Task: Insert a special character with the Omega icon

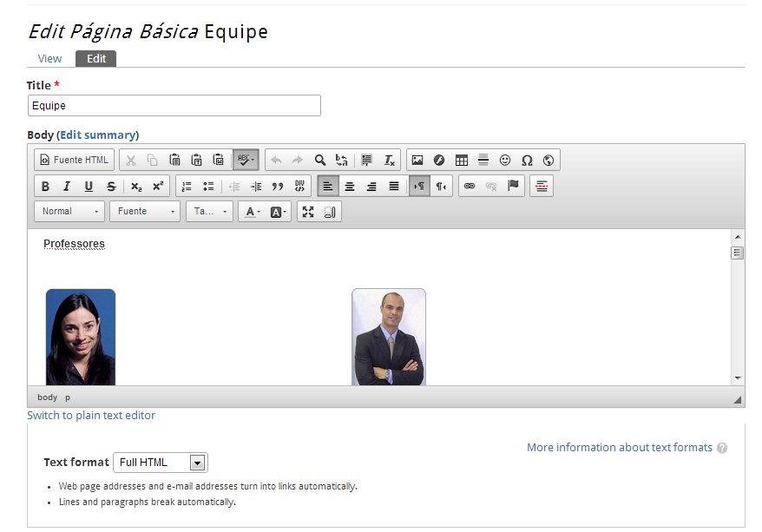Action: tap(527, 160)
